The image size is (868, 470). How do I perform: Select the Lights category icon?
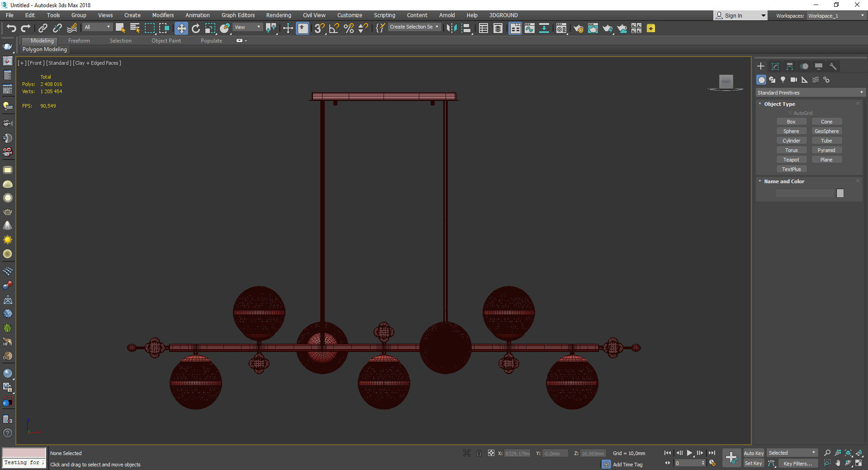click(x=783, y=80)
